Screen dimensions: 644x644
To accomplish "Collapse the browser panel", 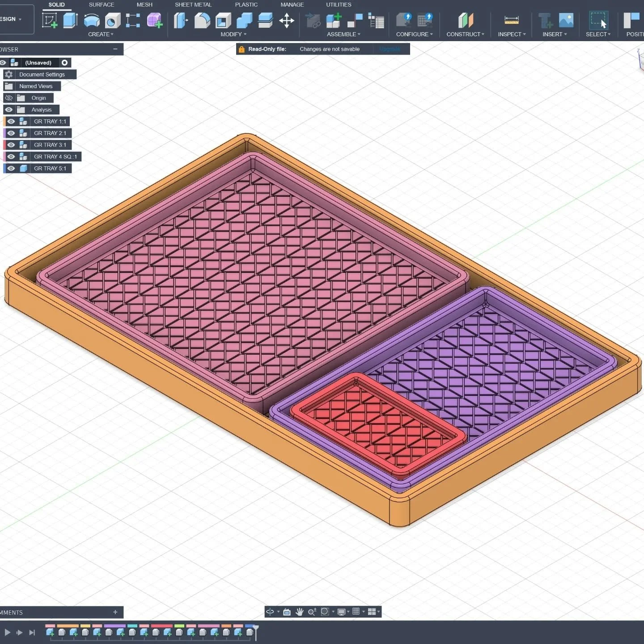I will pos(115,49).
